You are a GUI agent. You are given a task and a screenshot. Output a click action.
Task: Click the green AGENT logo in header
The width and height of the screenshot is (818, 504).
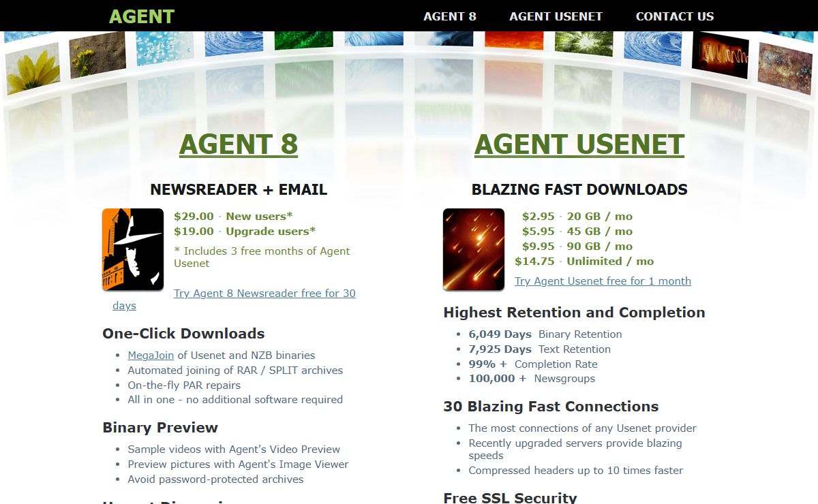142,16
